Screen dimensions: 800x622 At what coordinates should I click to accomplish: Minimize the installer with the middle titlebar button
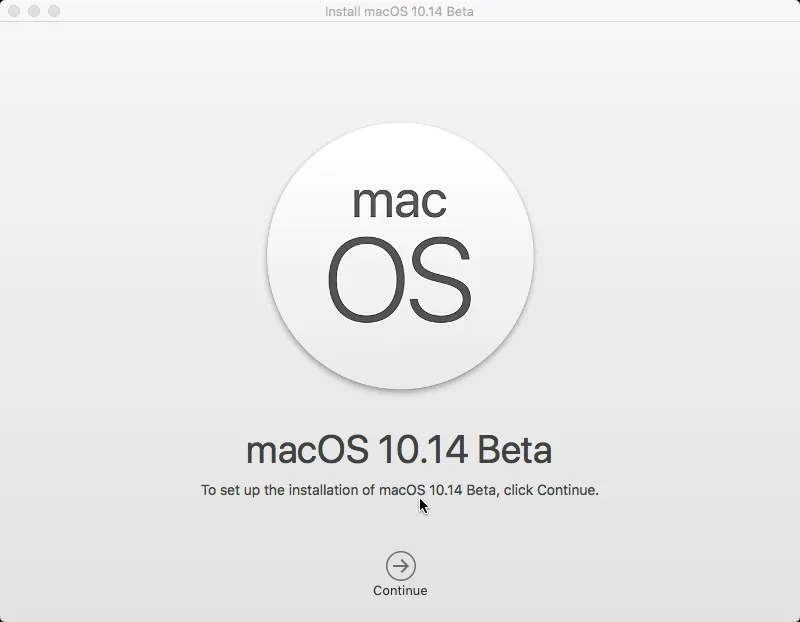[x=34, y=11]
